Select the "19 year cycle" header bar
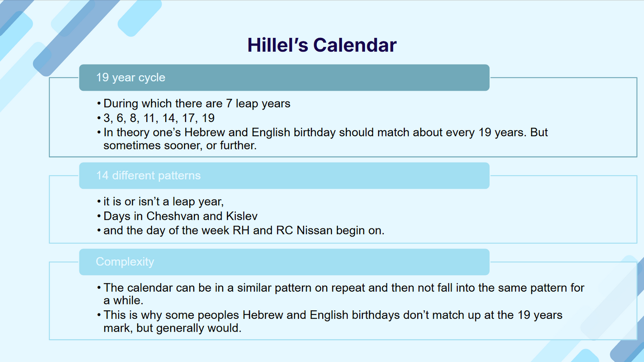This screenshot has width=644, height=362. click(284, 77)
